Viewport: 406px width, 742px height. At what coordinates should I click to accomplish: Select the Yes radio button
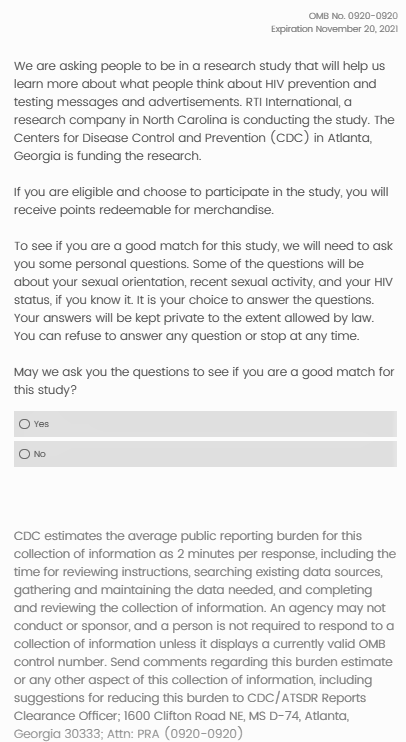24,424
